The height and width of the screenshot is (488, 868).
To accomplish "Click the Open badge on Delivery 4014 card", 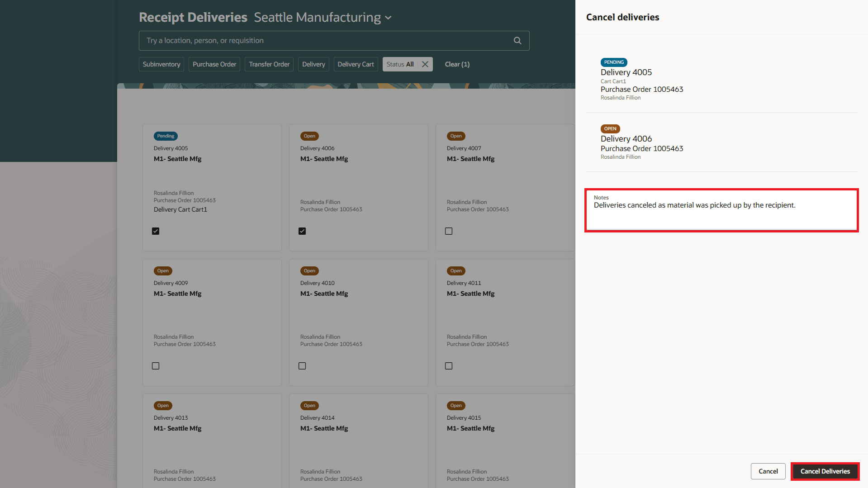I will 309,406.
